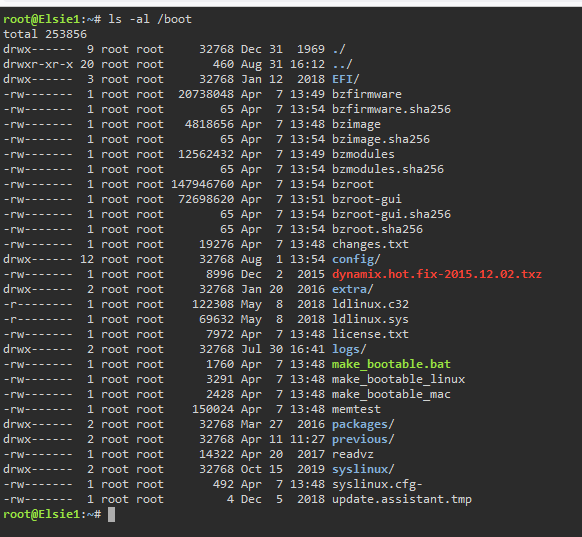582x537 pixels.
Task: Select the changes.txt filename
Action: point(370,244)
